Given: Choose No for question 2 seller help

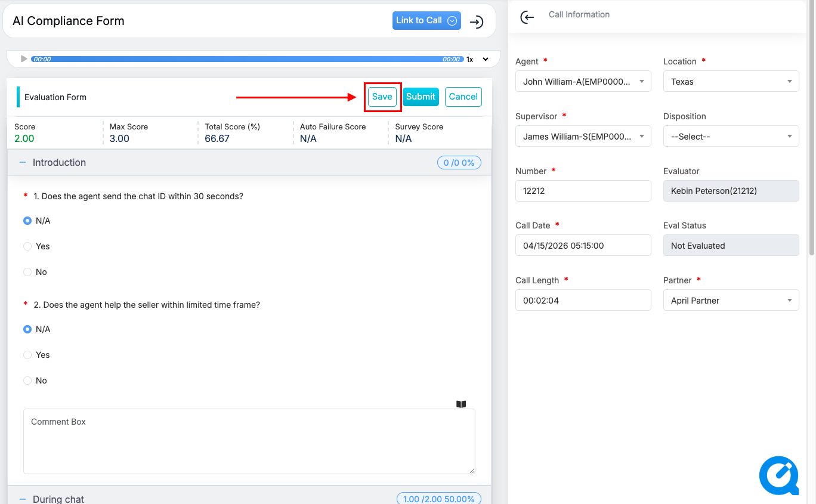Looking at the screenshot, I should click(x=27, y=381).
